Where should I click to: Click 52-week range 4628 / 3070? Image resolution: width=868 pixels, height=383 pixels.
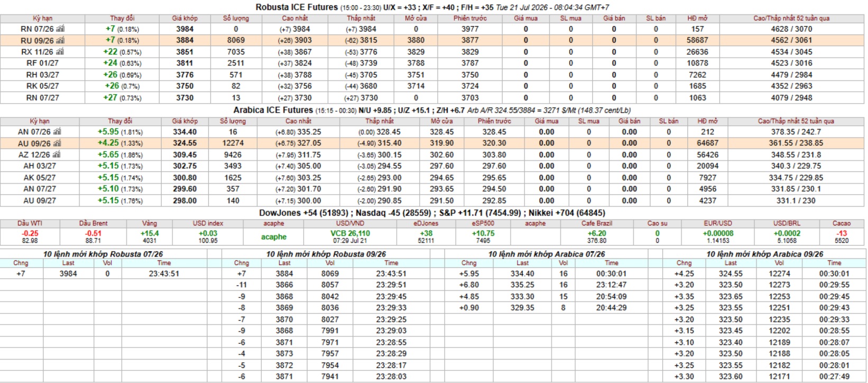point(791,29)
